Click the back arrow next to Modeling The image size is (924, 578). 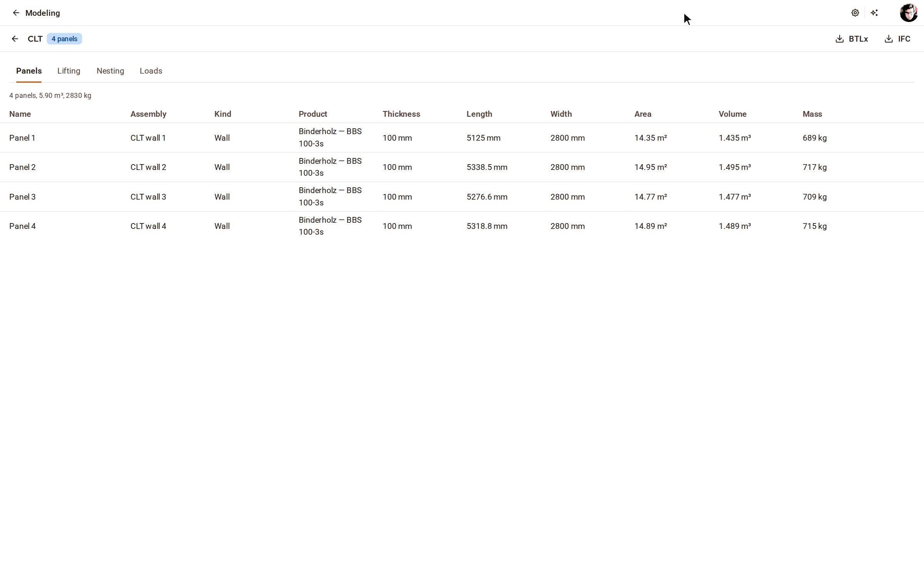coord(16,13)
